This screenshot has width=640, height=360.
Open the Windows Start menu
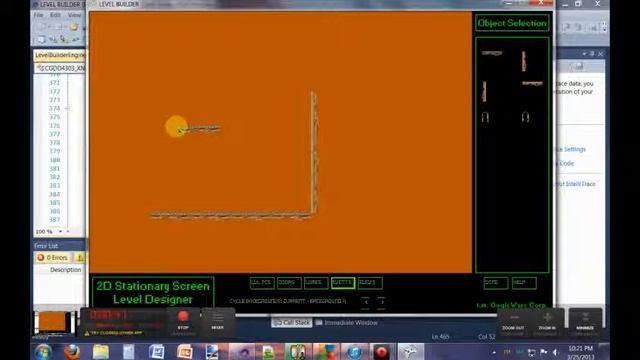(43, 352)
